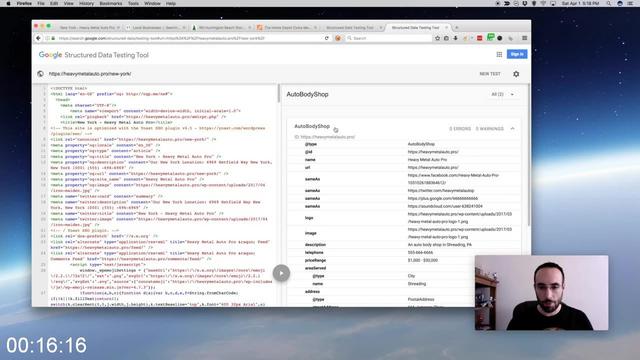640x360 pixels.
Task: Open the Google apps grid icon
Action: pyautogui.click(x=499, y=54)
